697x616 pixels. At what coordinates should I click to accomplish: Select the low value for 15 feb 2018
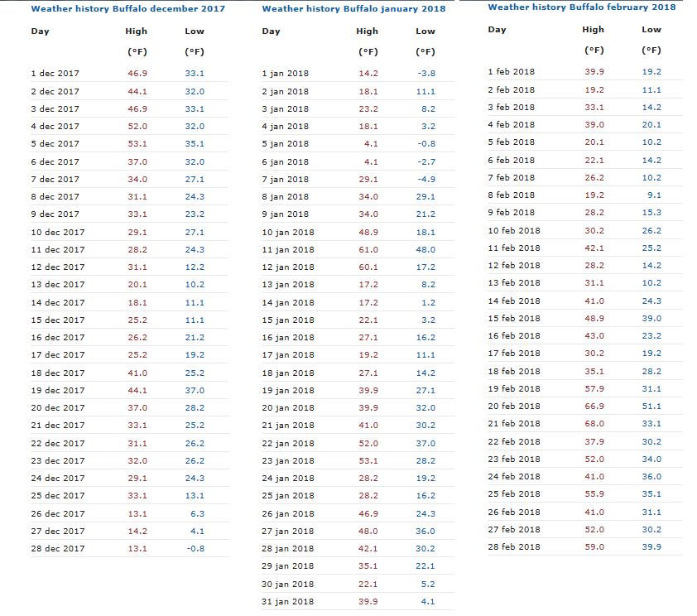651,319
